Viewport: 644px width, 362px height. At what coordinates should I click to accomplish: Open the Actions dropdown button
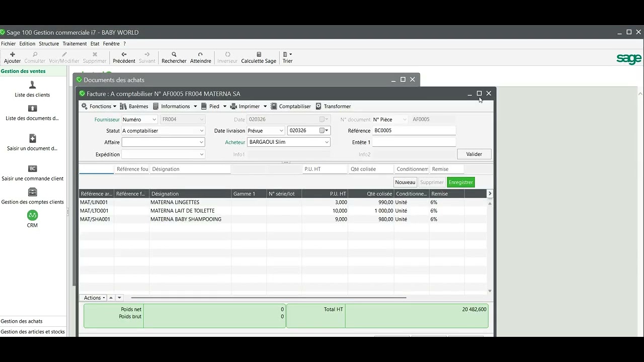click(94, 298)
